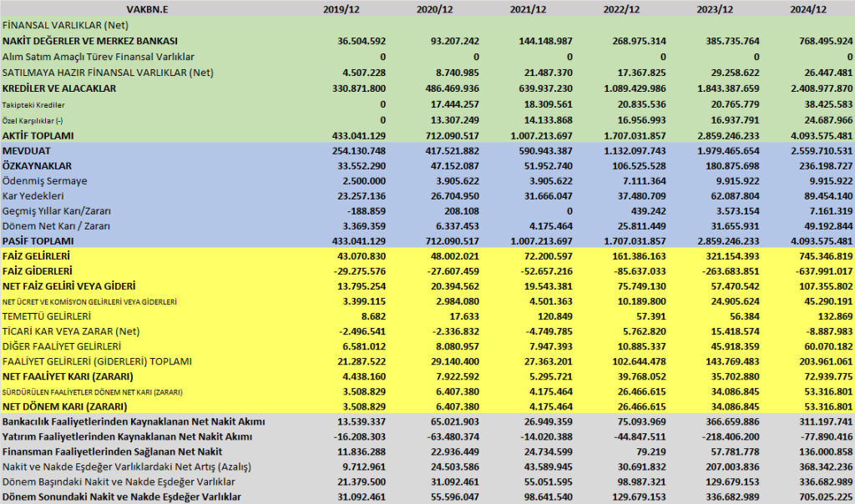Image resolution: width=855 pixels, height=504 pixels.
Task: Select Dönem Net Karı / Zararı label
Action: (56, 226)
